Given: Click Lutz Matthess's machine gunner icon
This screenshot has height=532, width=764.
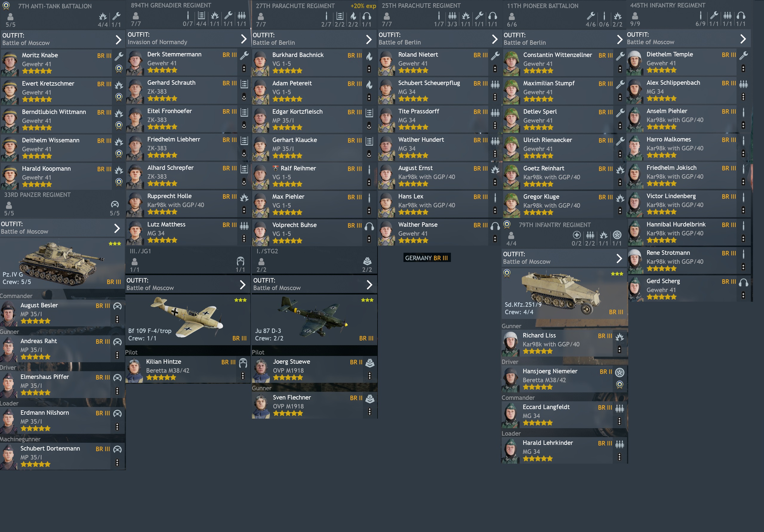Looking at the screenshot, I should [244, 226].
